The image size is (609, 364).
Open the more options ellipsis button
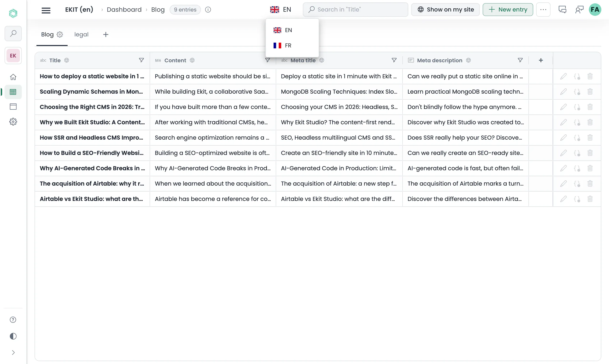click(x=543, y=10)
